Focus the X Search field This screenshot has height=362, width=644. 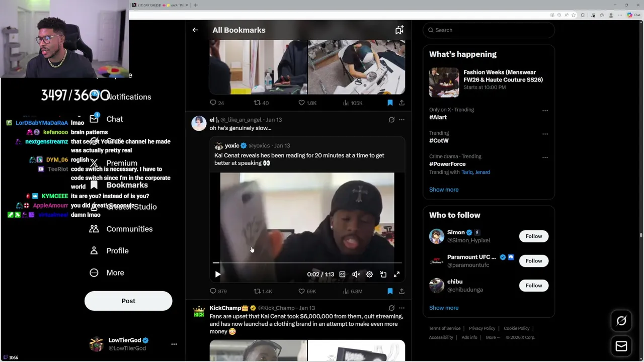tap(489, 30)
